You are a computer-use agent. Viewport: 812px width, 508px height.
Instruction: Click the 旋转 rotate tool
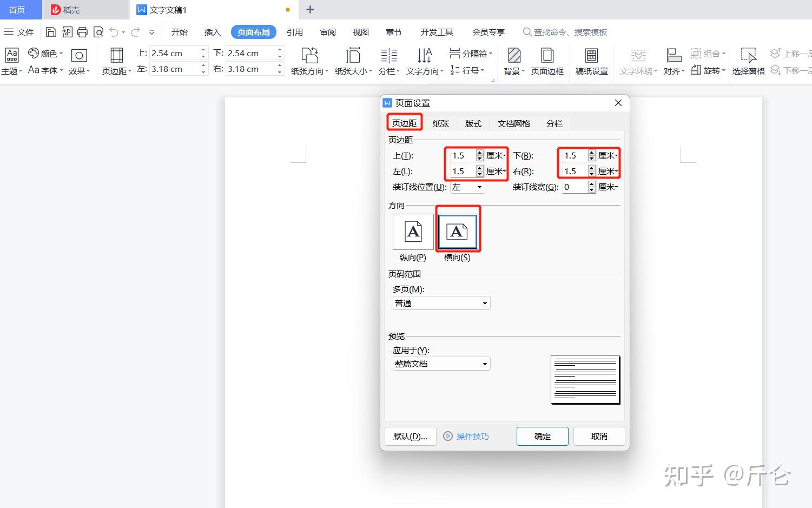[707, 69]
